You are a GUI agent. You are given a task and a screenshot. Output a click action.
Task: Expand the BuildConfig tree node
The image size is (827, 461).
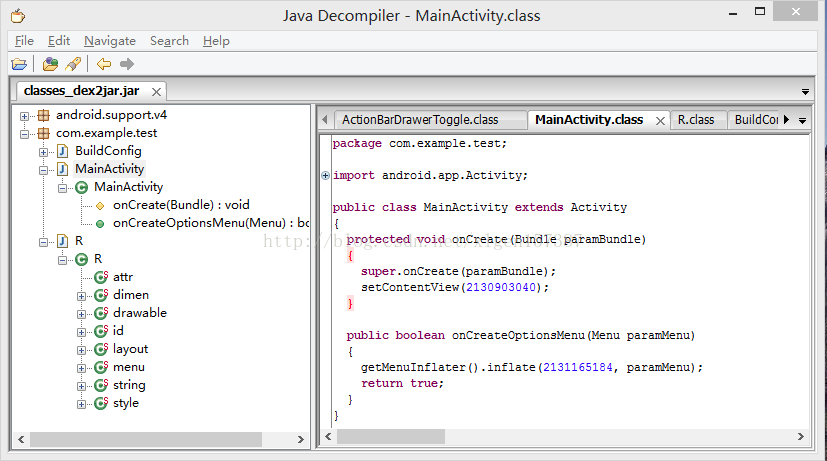click(43, 151)
